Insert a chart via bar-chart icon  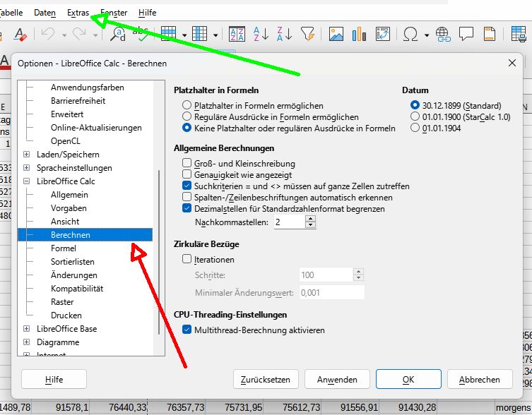(359, 35)
